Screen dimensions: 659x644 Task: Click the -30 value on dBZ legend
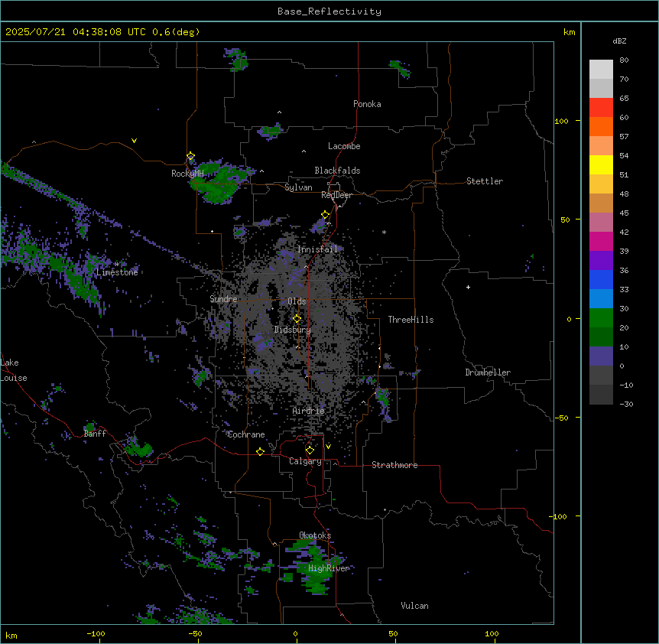[x=626, y=404]
